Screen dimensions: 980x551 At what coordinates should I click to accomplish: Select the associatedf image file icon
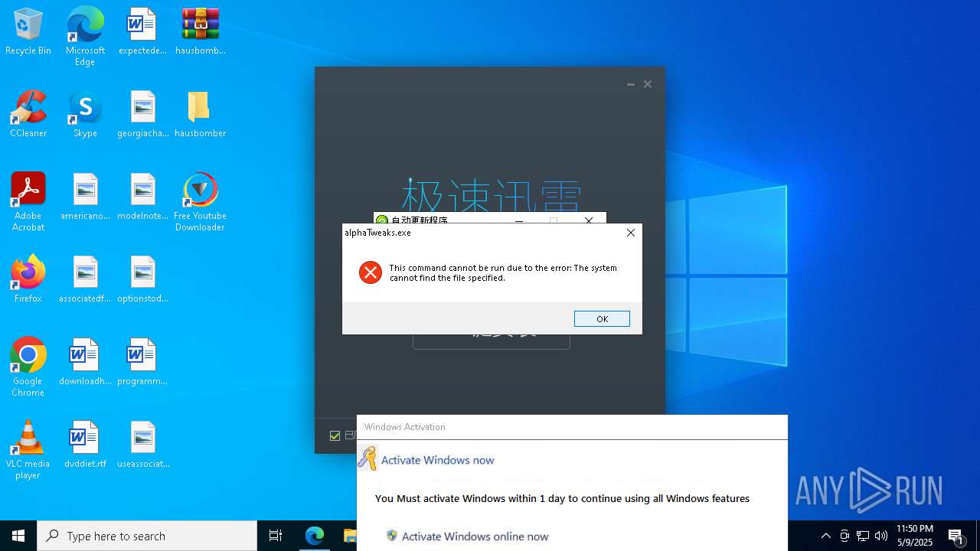pyautogui.click(x=85, y=280)
